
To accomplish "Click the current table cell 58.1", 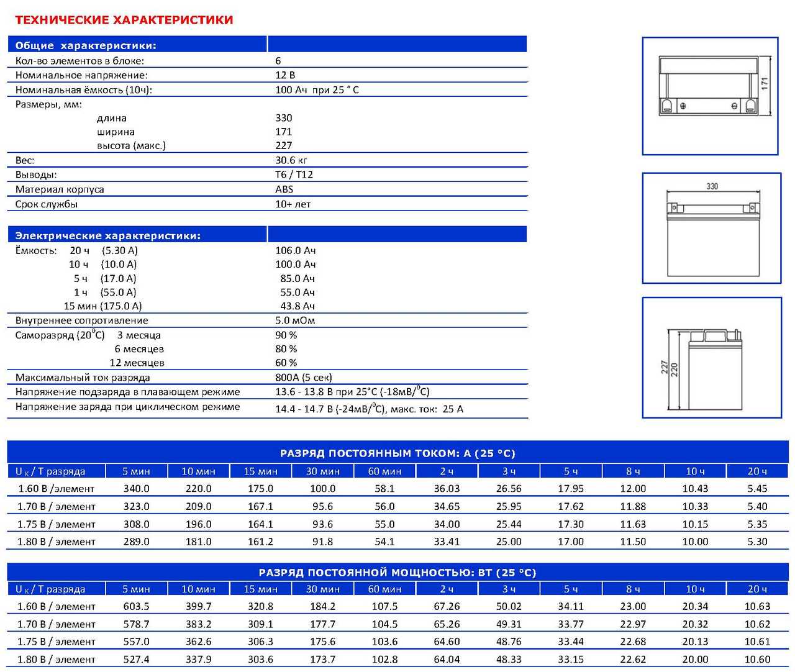I will click(x=385, y=489).
